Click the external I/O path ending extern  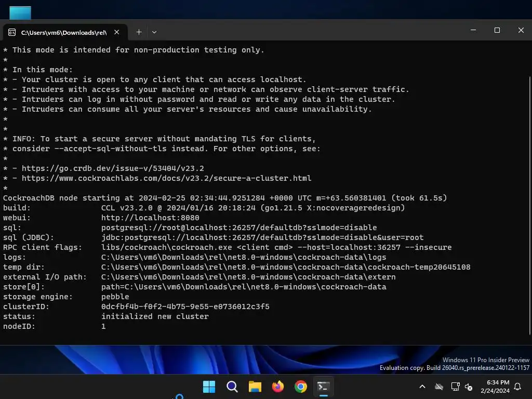pyautogui.click(x=248, y=277)
